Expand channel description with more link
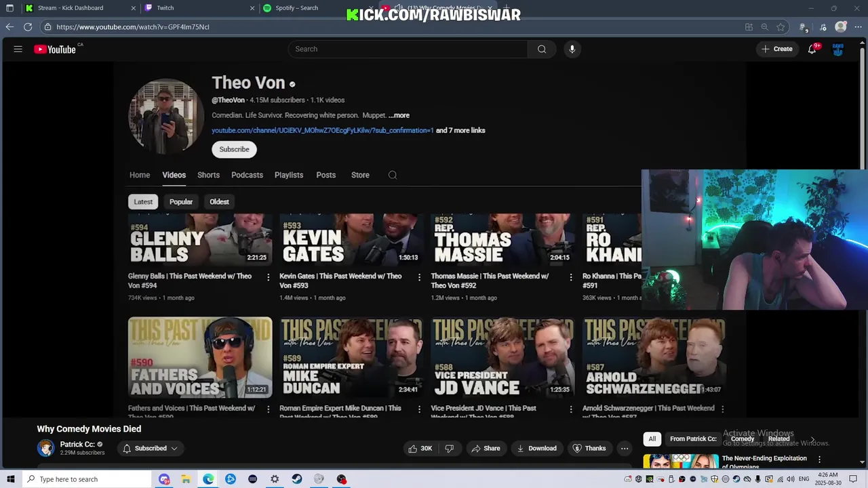Screen dimensions: 868x488 click(x=399, y=115)
